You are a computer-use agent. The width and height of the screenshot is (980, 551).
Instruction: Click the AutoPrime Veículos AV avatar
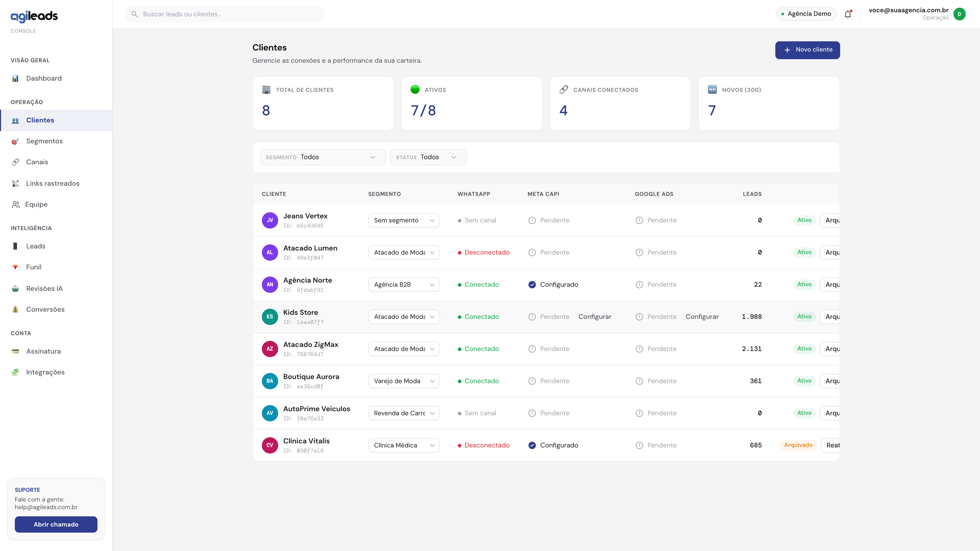point(270,413)
